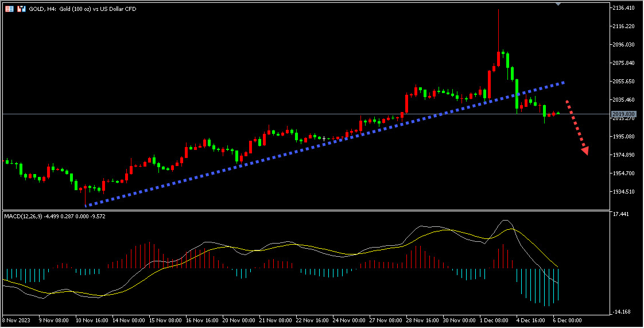Open the One Click Trading panel icon

coord(9,9)
